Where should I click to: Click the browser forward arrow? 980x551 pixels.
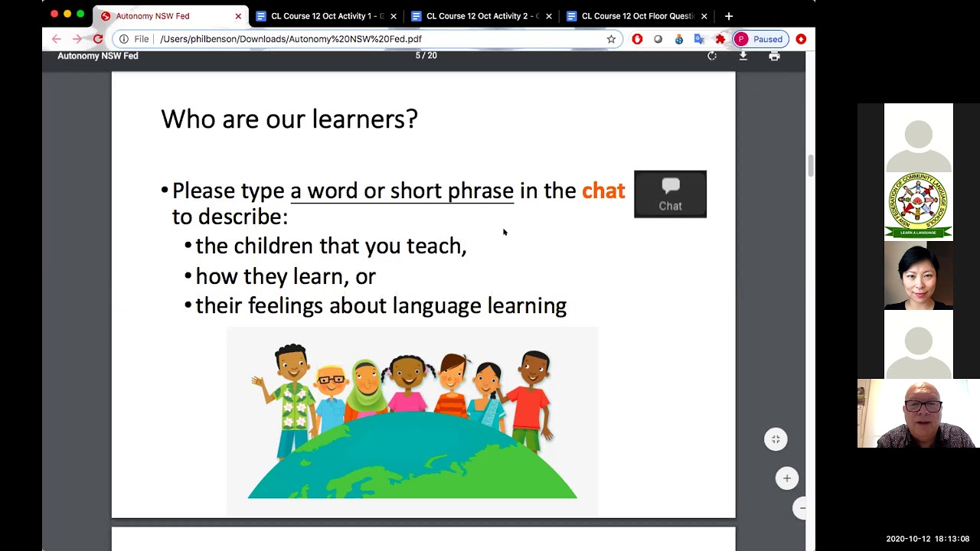pos(77,39)
